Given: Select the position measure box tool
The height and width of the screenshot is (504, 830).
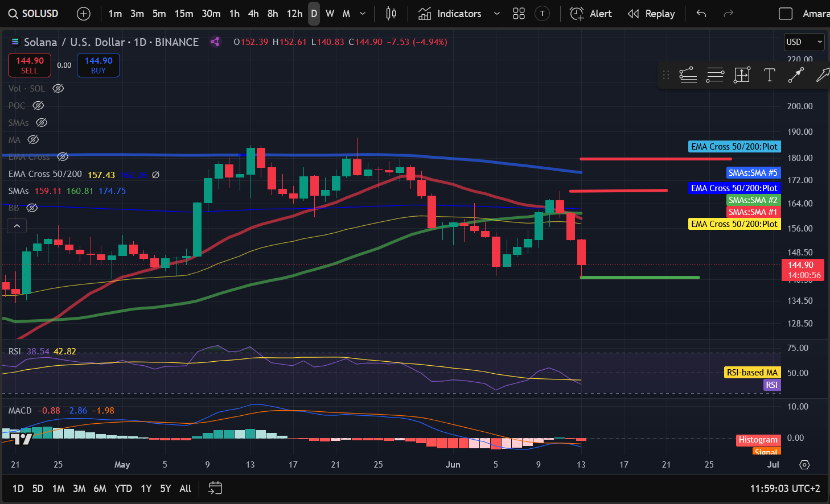Looking at the screenshot, I should click(742, 75).
